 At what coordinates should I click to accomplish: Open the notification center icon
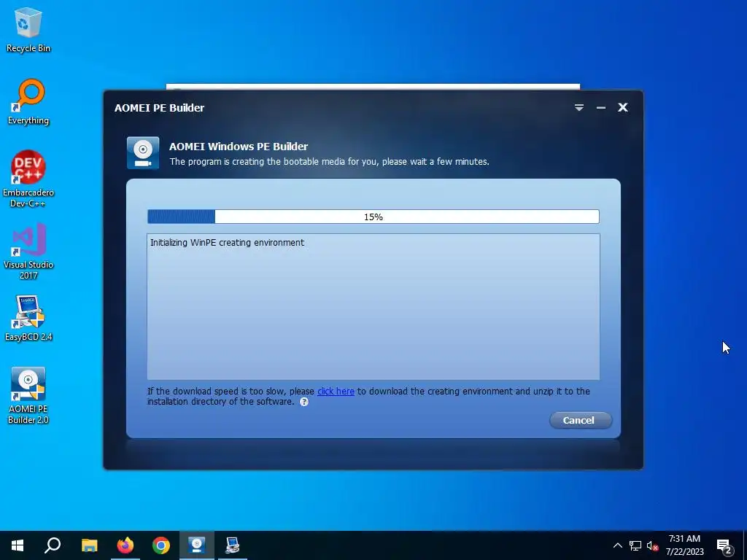pyautogui.click(x=724, y=546)
